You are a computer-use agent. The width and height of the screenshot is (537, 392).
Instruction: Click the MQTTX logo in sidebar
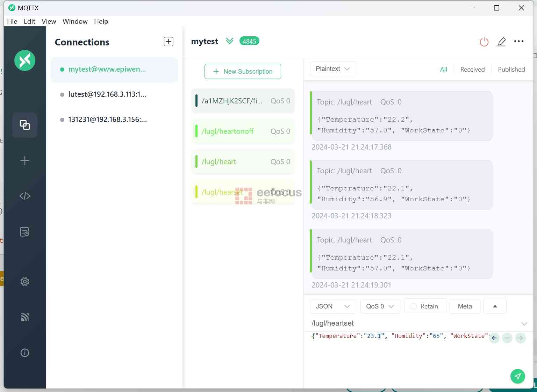pos(25,60)
